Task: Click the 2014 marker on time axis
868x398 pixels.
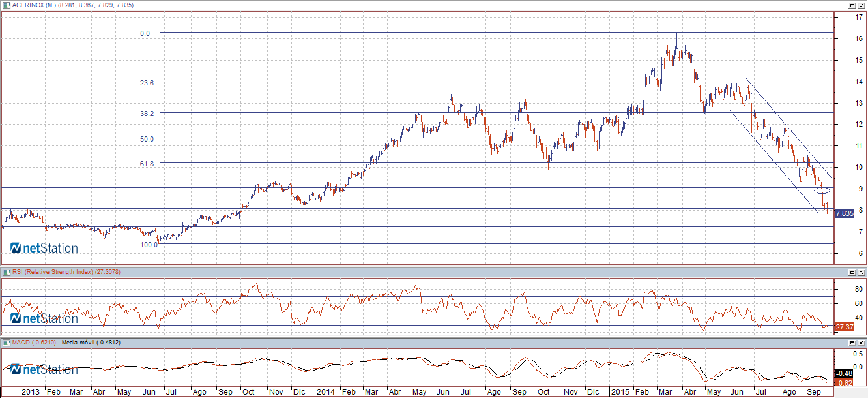Action: tap(326, 392)
